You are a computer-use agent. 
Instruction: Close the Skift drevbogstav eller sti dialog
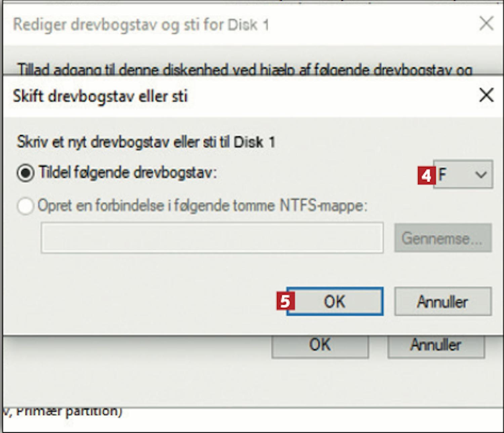486,95
